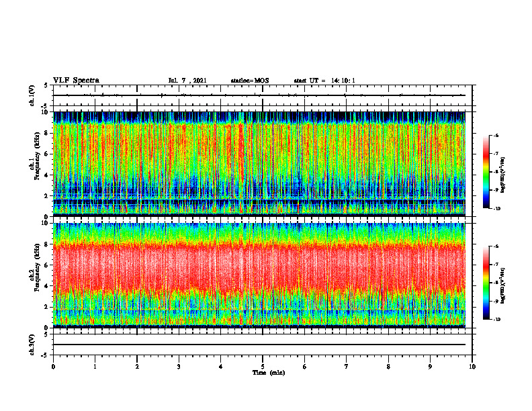
Task: Click time axis tick label "8"
Action: click(388, 367)
